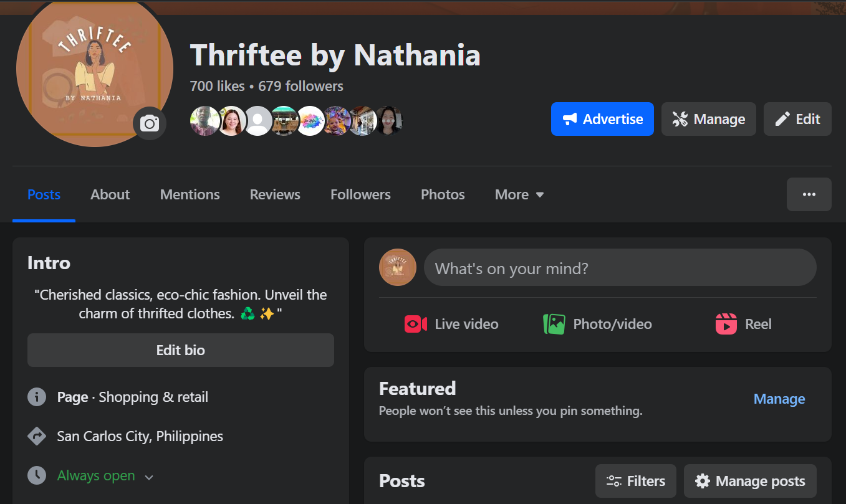View the Followers tab
Viewport: 846px width, 504px height.
pyautogui.click(x=360, y=194)
